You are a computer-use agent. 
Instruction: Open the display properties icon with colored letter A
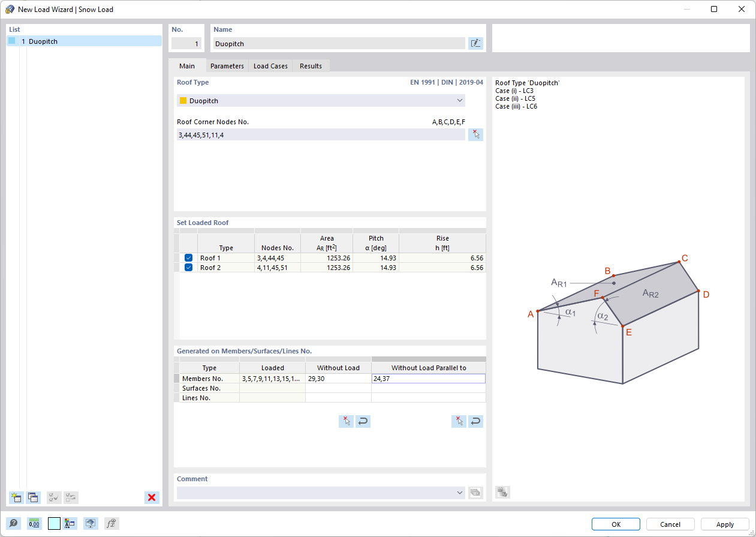tap(71, 523)
